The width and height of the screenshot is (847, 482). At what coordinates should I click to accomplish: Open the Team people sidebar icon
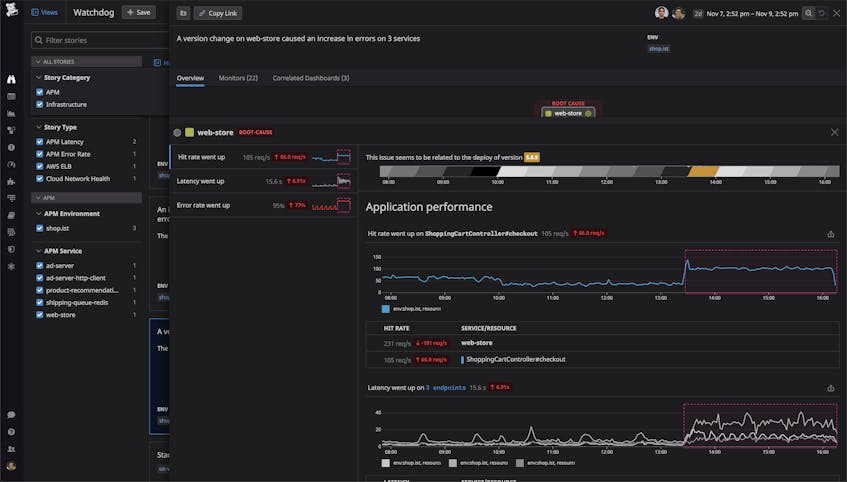pos(11,449)
